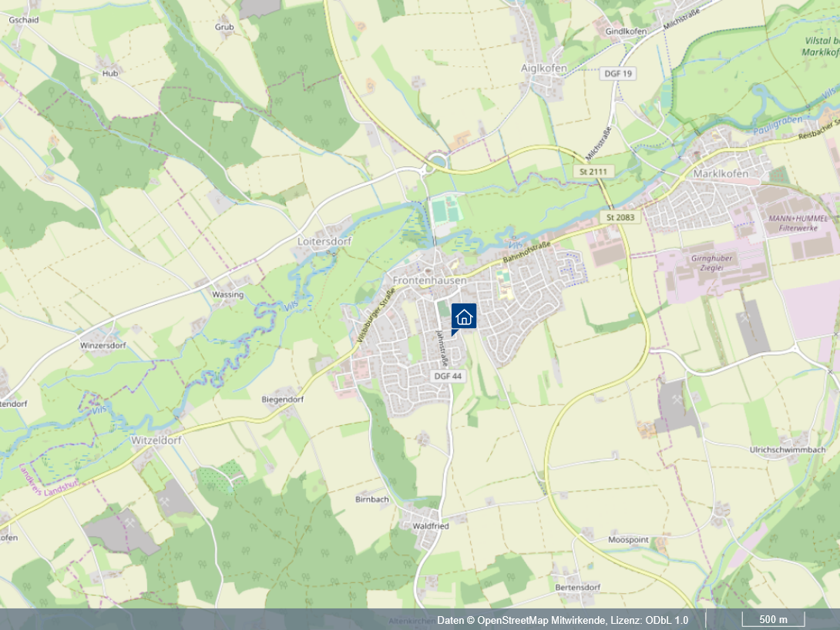Click the Marklkofen town label
The height and width of the screenshot is (630, 840).
coord(721,174)
